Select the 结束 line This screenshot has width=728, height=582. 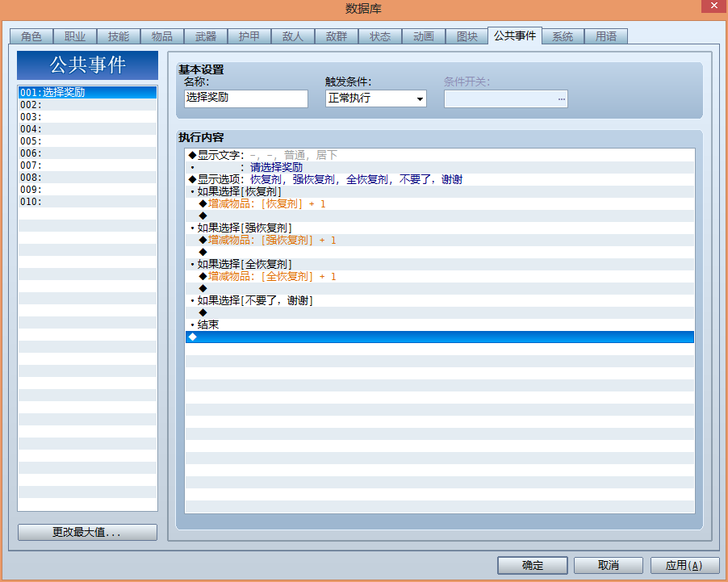click(x=440, y=324)
